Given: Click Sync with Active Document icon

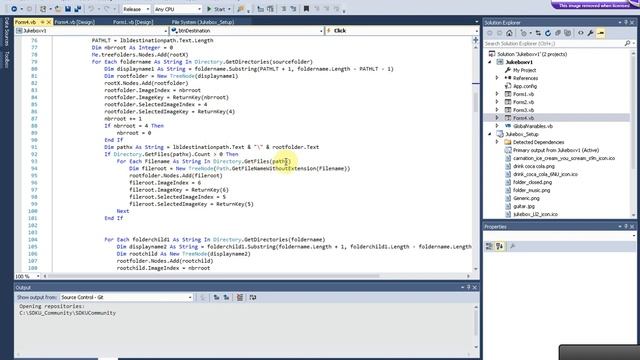Looking at the screenshot, I should [538, 33].
